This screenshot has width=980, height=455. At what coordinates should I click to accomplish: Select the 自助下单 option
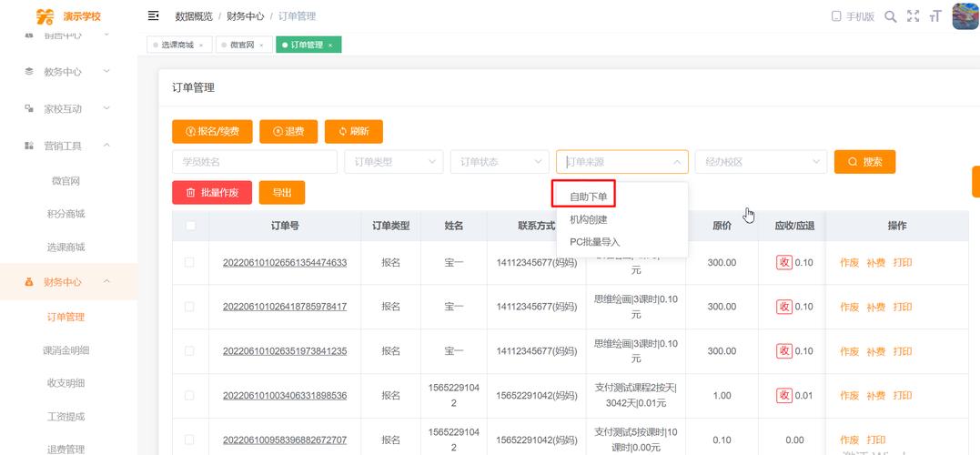coord(589,197)
